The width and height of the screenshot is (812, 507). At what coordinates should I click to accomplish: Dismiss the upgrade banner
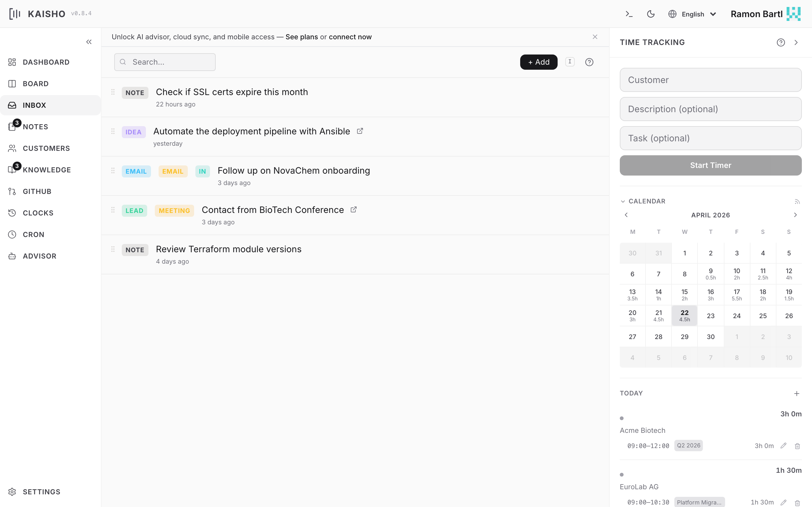[x=595, y=37]
